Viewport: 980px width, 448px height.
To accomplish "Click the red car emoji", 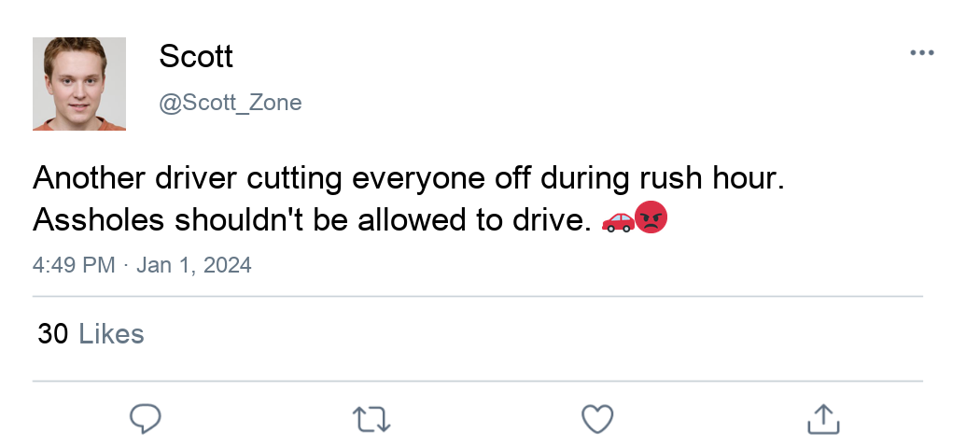I will [x=618, y=220].
